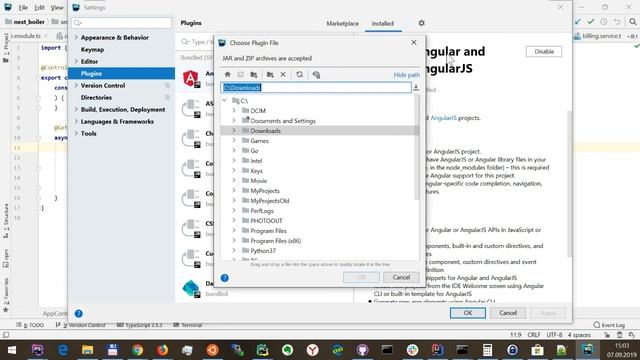Click the search everywhere magnifier icon
Image resolution: width=640 pixels, height=360 pixels.
632,22
